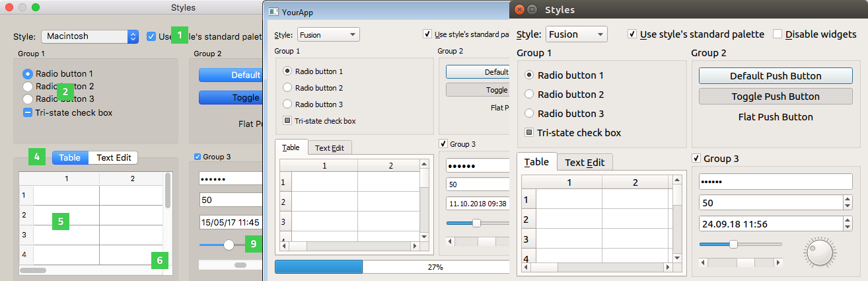Click the green marker numbered 6
Screen dimensions: 868x281
[x=159, y=261]
